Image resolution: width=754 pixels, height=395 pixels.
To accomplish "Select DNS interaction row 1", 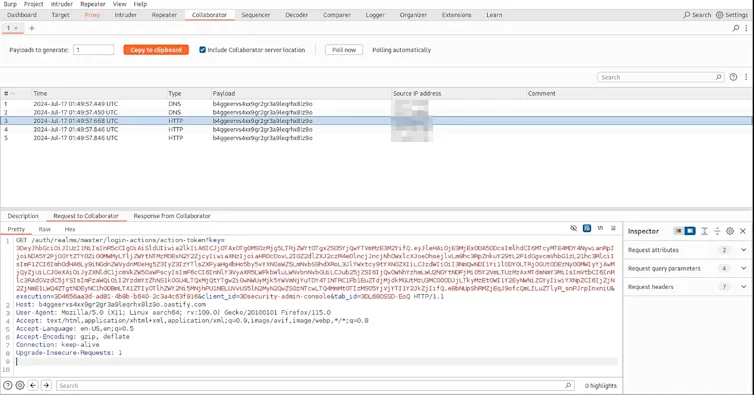I will tap(377, 104).
